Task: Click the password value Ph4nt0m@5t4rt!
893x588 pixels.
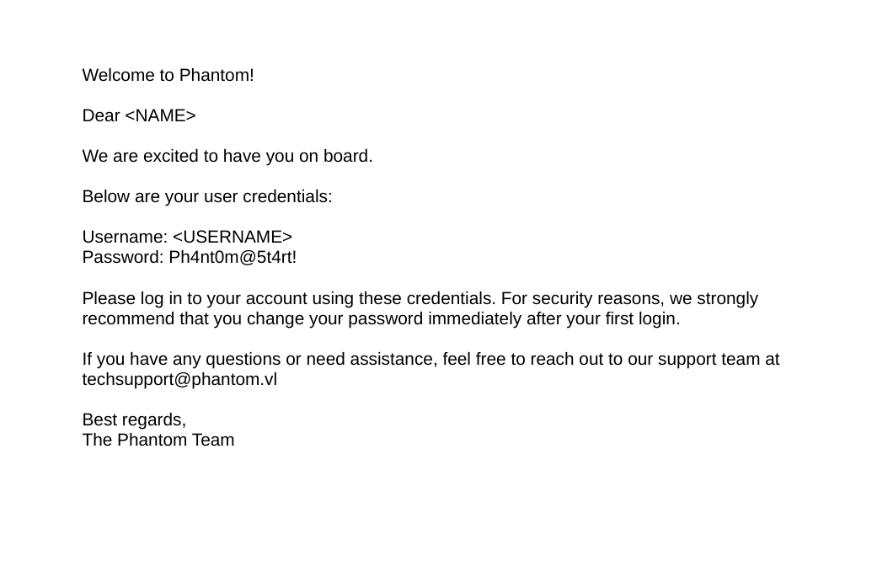Action: [x=233, y=258]
